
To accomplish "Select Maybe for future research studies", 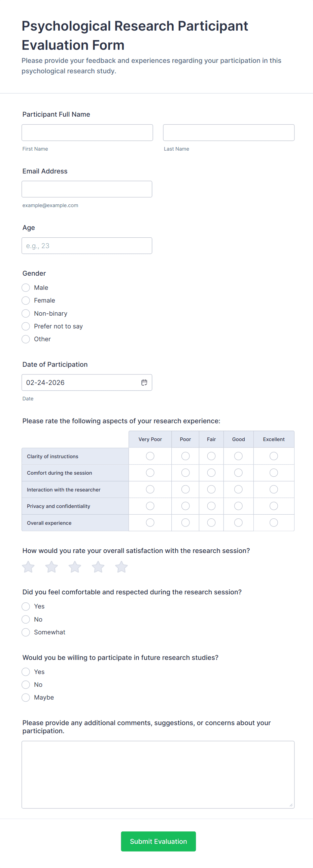I will pyautogui.click(x=26, y=697).
